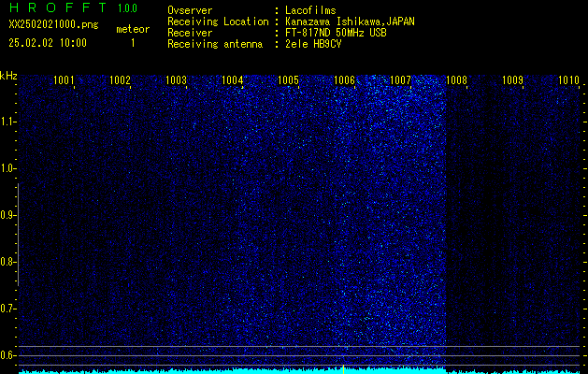Click frequency axis label 0.7
The height and width of the screenshot is (374, 588).
7,309
